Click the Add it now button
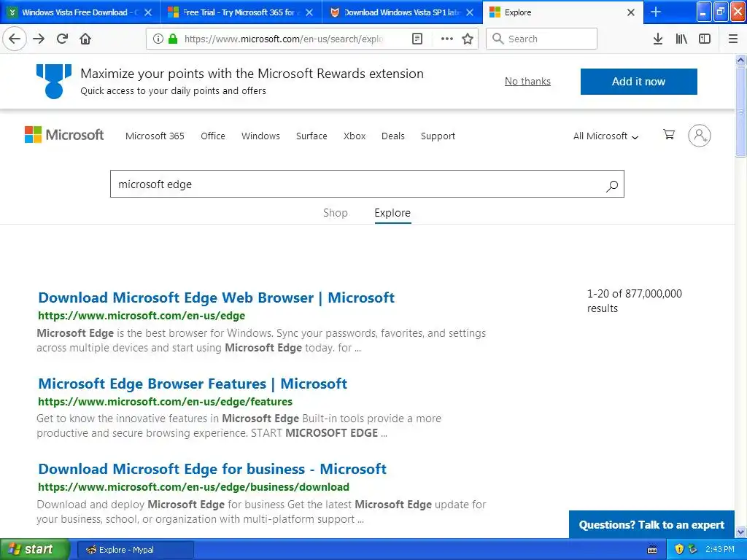Screen dimensions: 747x560 638,82
